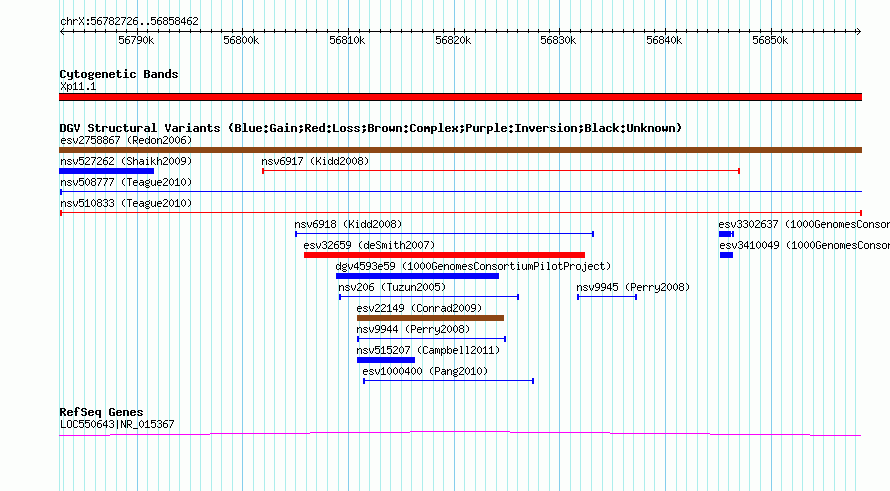The image size is (890, 491).
Task: Click the 56820k ruler tick label
Action: [x=453, y=40]
